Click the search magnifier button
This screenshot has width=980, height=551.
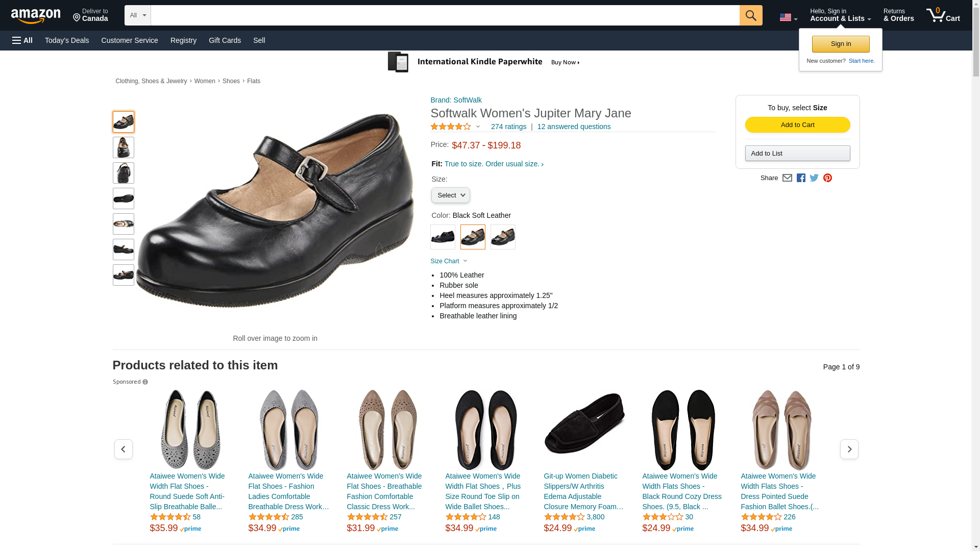pyautogui.click(x=750, y=15)
